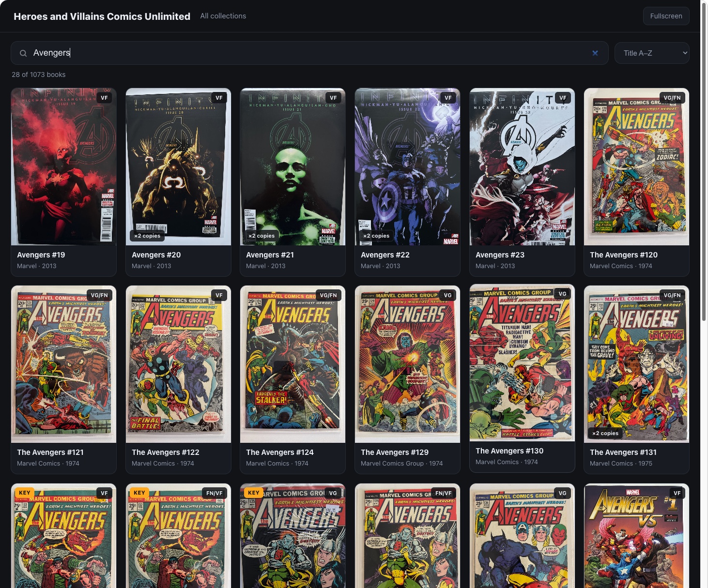Open The Avengers #130 cover thumbnail
Image resolution: width=708 pixels, height=588 pixels.
(522, 362)
